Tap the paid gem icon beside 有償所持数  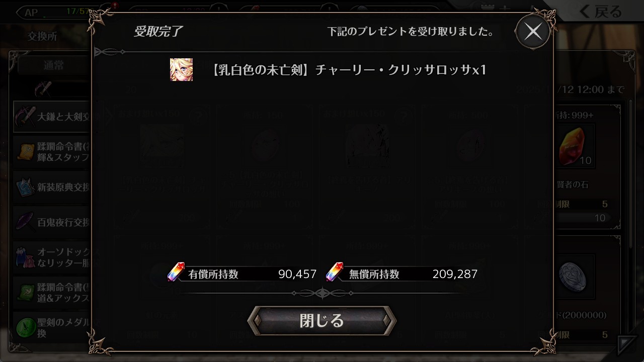click(176, 272)
